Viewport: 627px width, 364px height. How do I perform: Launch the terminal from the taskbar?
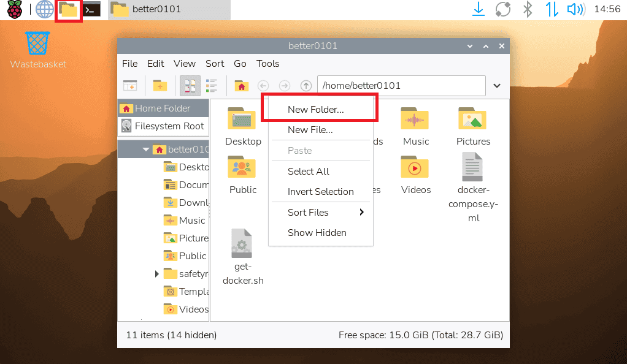pos(92,9)
